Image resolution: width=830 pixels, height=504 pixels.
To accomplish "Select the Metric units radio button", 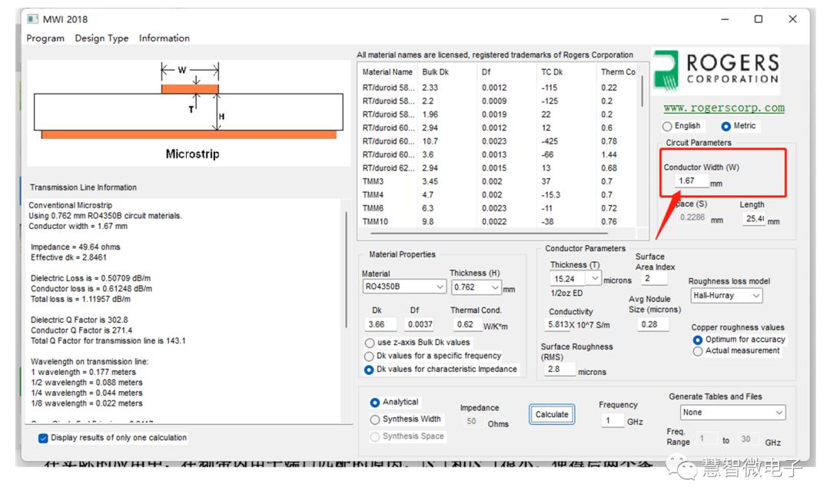I will (x=726, y=126).
